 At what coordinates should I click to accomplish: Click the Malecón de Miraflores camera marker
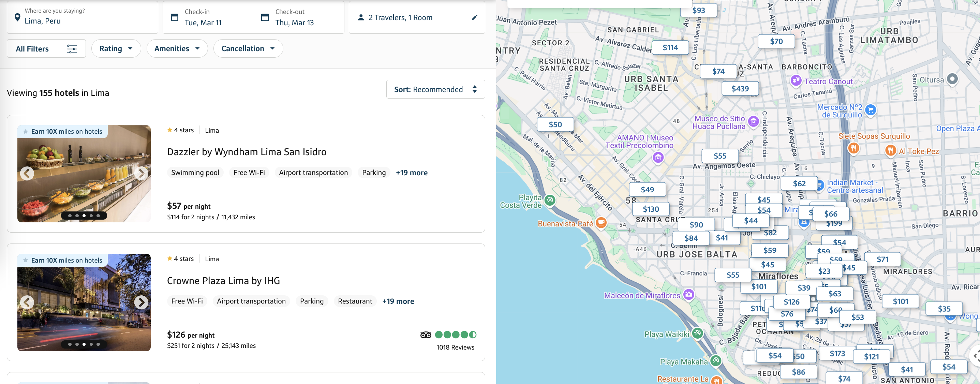coord(688,294)
